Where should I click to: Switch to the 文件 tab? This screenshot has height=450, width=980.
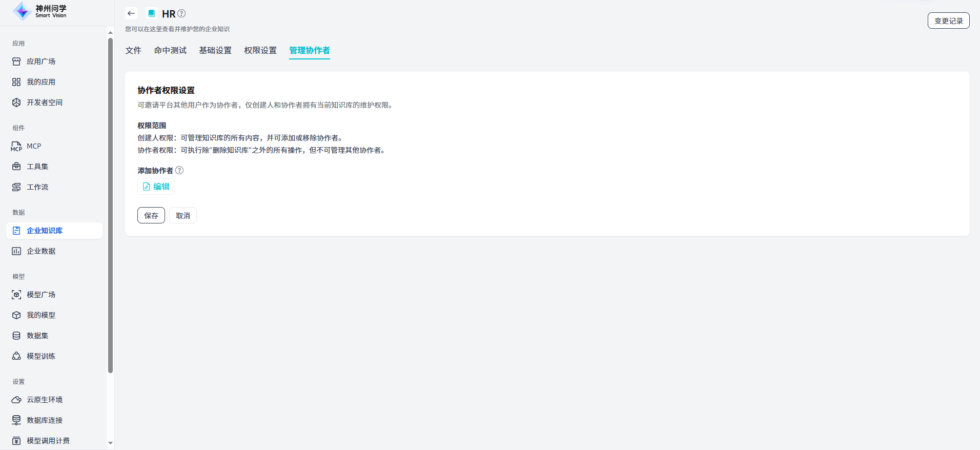point(133,50)
